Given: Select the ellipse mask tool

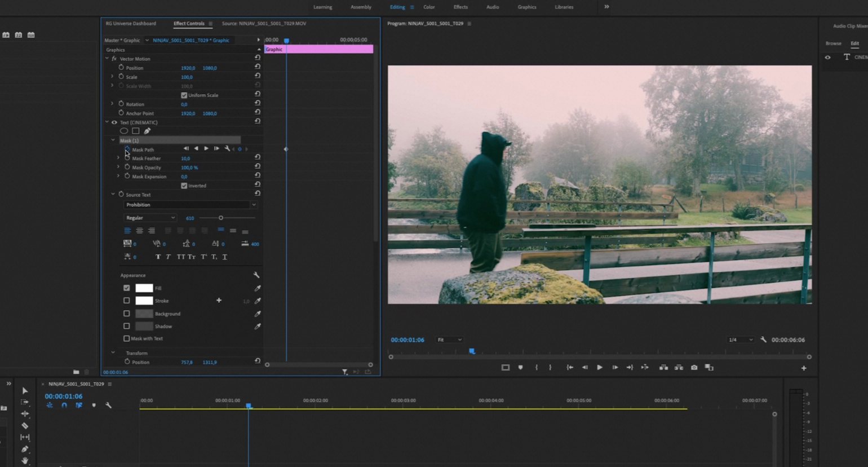Looking at the screenshot, I should tap(123, 131).
